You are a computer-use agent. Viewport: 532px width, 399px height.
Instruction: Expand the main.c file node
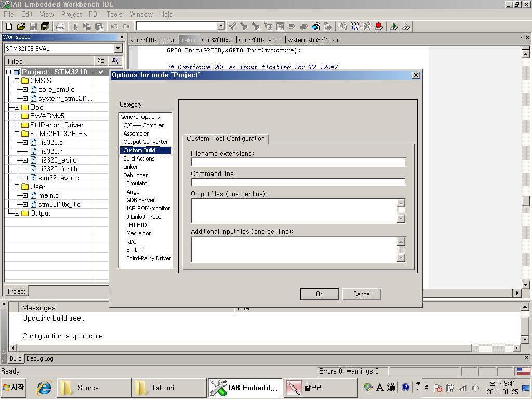25,195
